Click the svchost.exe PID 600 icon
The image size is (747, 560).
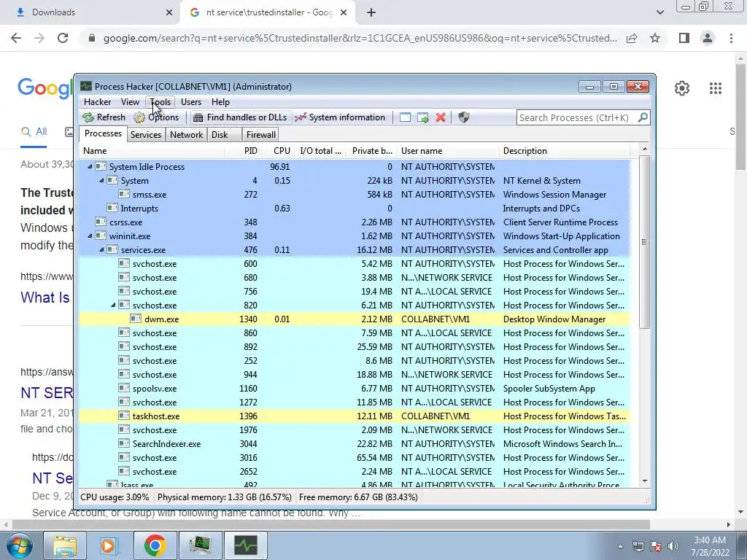pyautogui.click(x=124, y=263)
